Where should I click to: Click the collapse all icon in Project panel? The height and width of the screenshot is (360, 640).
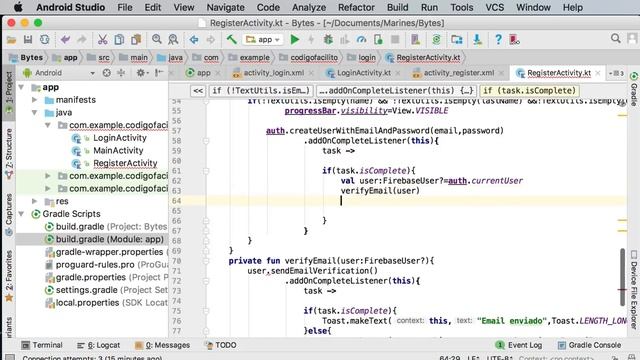point(121,73)
